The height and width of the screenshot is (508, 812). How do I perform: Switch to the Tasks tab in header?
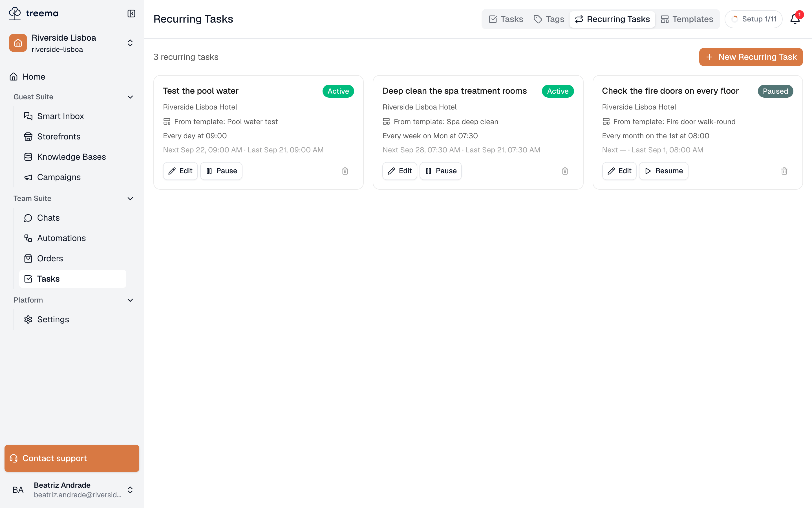[506, 19]
